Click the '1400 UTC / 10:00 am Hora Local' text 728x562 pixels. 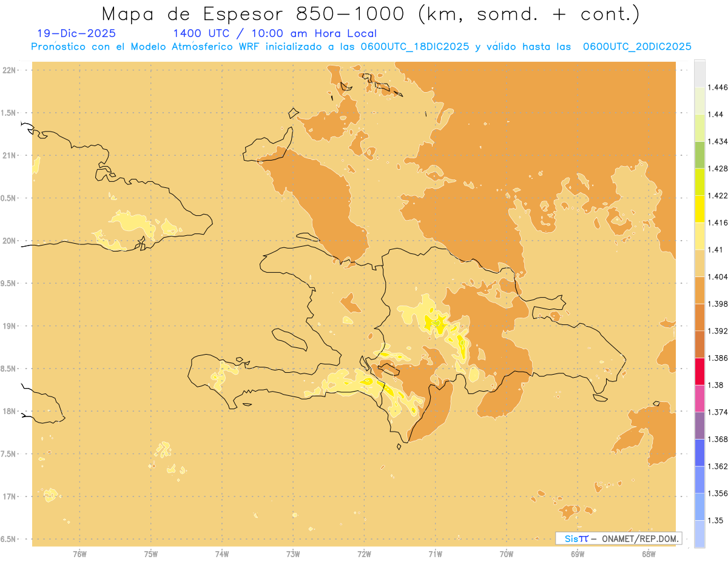click(x=275, y=33)
